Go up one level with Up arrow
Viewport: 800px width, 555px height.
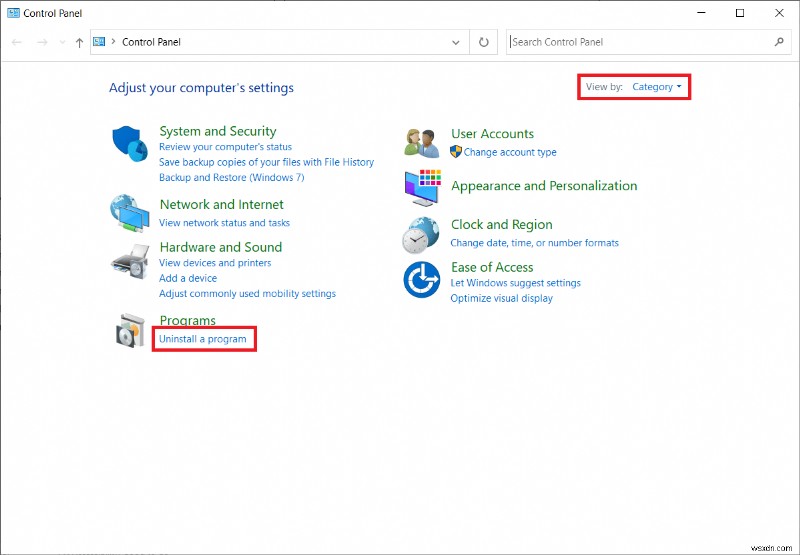tap(79, 42)
